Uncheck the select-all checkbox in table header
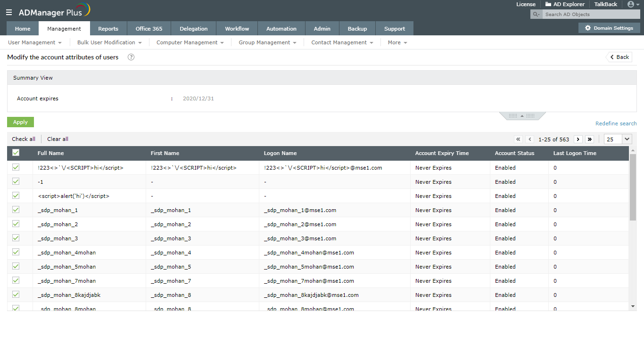The width and height of the screenshot is (644, 344). 16,153
